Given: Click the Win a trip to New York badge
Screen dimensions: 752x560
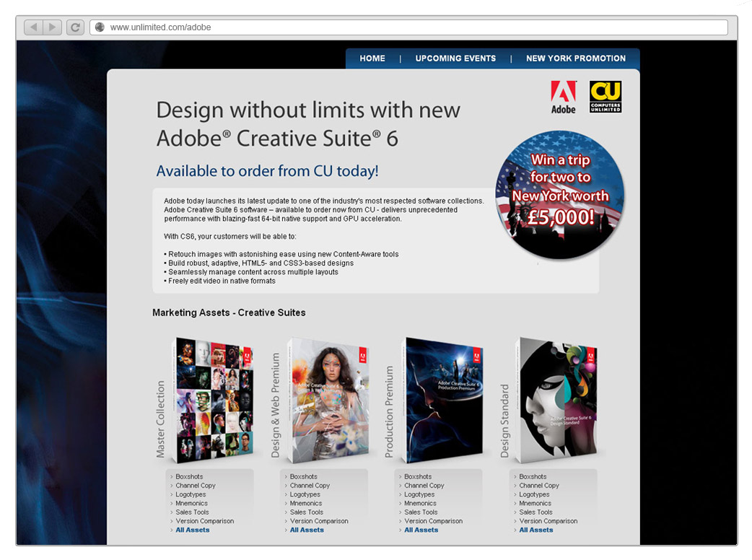Looking at the screenshot, I should click(x=560, y=195).
